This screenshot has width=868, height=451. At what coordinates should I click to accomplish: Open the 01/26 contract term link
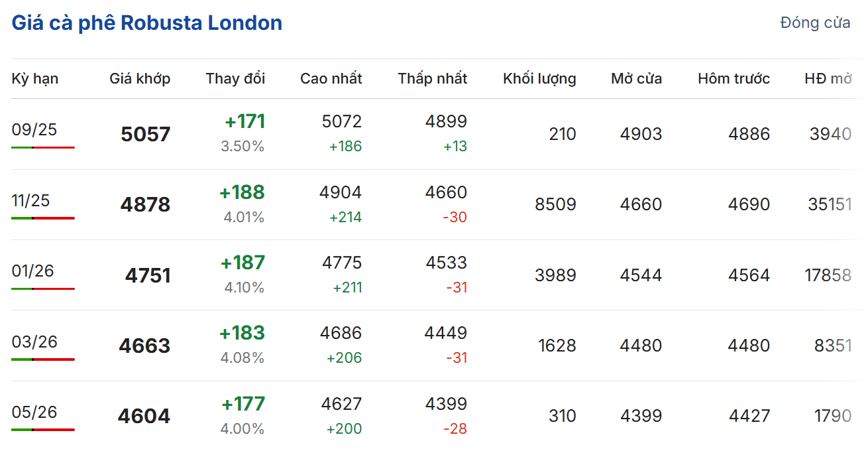coord(32,271)
